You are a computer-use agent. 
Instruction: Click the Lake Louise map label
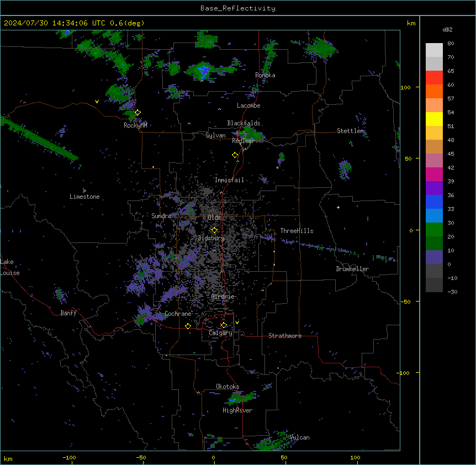click(x=10, y=267)
